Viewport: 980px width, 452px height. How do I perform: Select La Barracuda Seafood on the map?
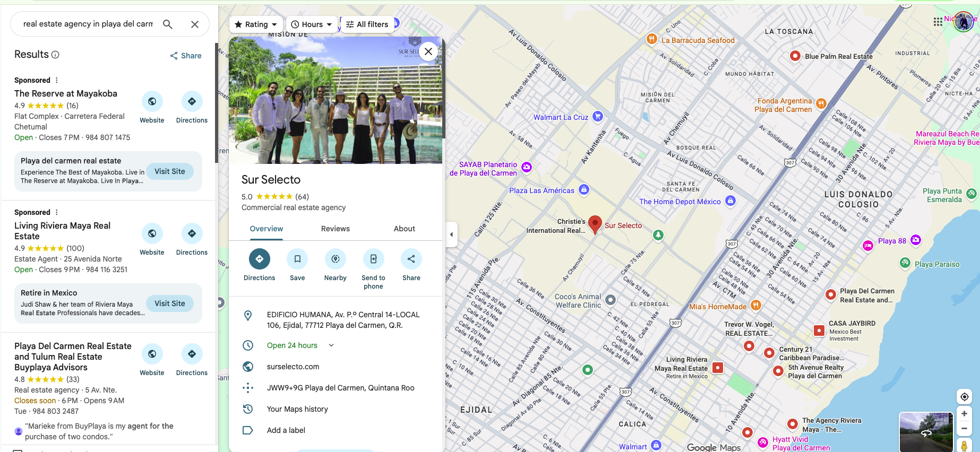click(x=651, y=39)
